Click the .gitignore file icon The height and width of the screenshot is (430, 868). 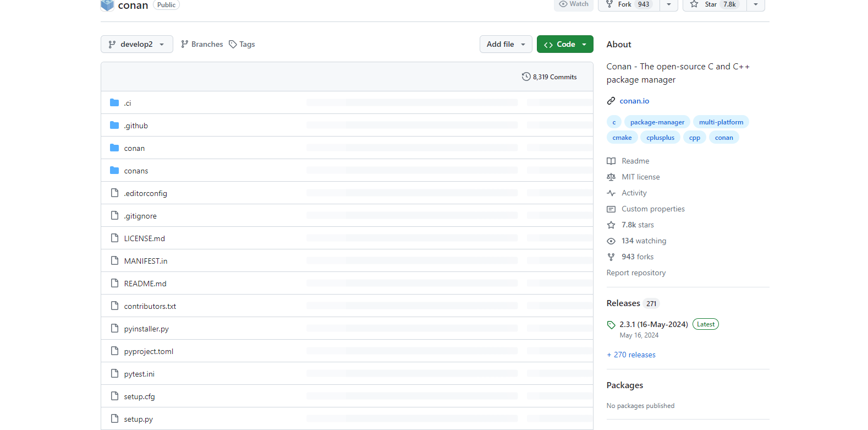(x=114, y=215)
